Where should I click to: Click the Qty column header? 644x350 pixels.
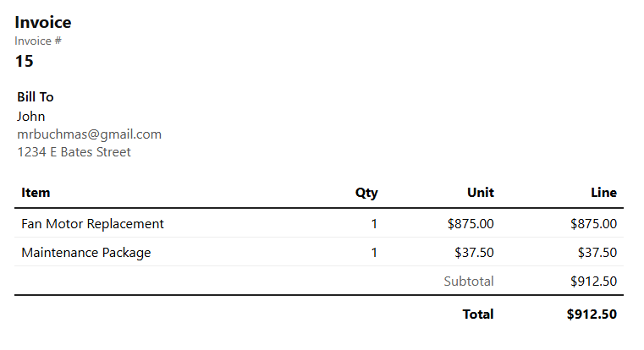tap(366, 193)
